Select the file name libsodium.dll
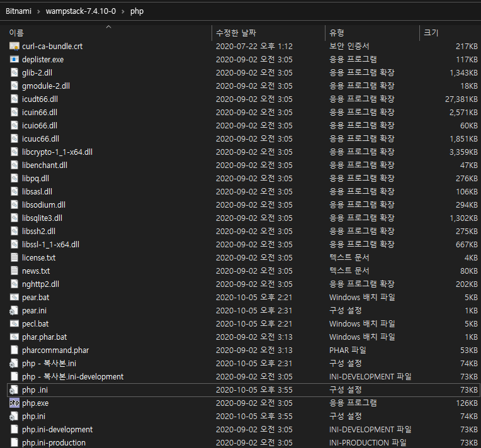Image resolution: width=481 pixels, height=448 pixels. [x=43, y=204]
